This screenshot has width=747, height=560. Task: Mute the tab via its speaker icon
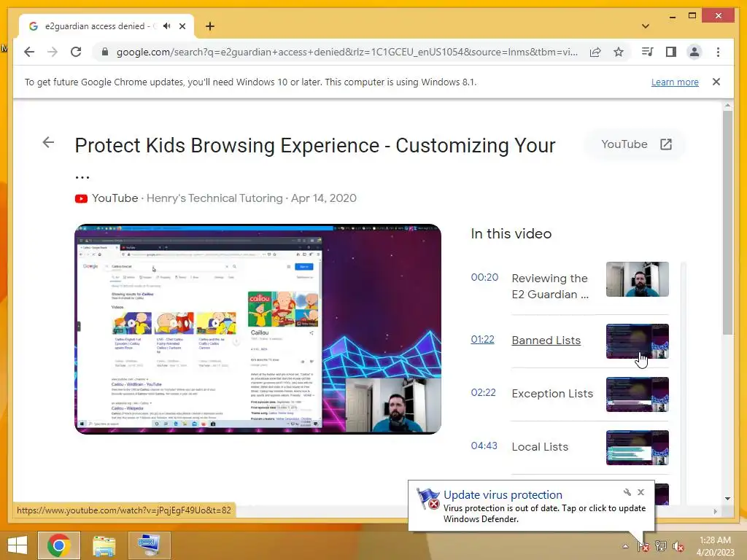point(166,26)
